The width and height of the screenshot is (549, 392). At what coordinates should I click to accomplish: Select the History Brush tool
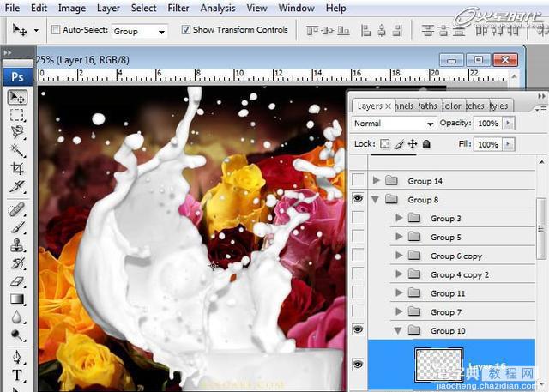click(17, 263)
